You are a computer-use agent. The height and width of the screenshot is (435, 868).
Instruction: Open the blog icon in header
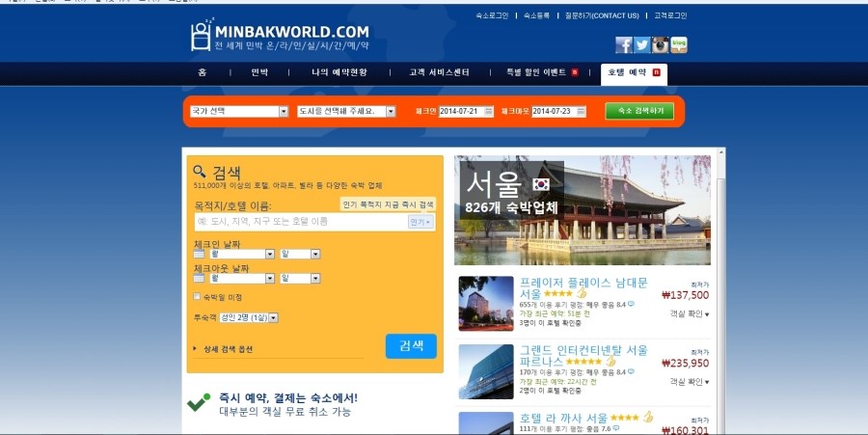(679, 44)
